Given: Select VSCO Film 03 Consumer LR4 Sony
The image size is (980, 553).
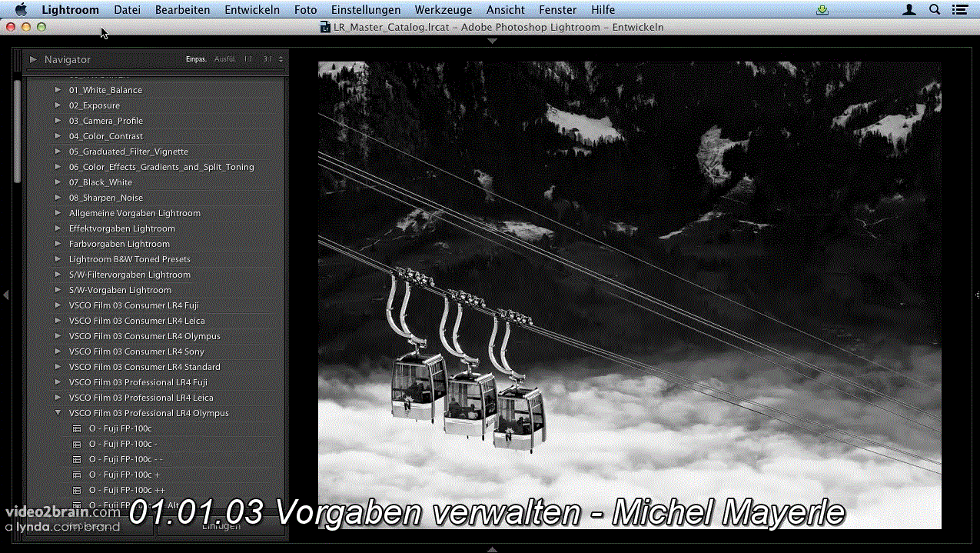Looking at the screenshot, I should tap(137, 351).
